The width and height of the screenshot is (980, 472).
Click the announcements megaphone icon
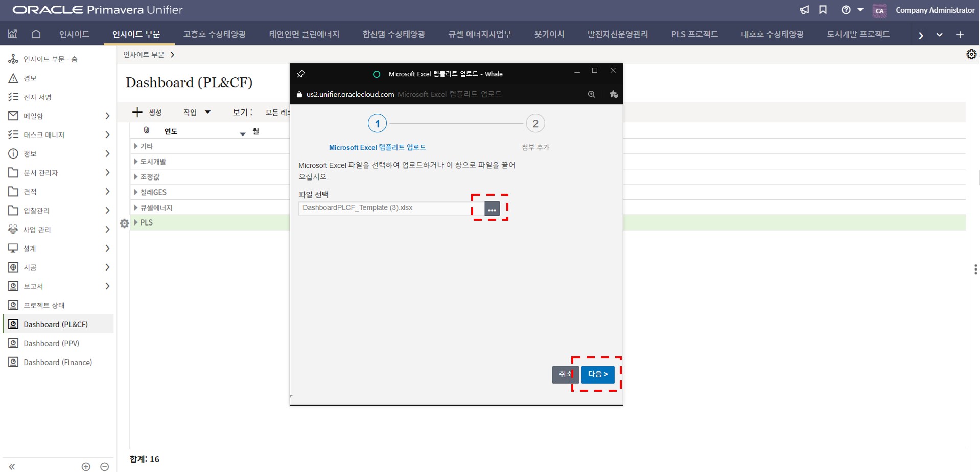tap(804, 10)
